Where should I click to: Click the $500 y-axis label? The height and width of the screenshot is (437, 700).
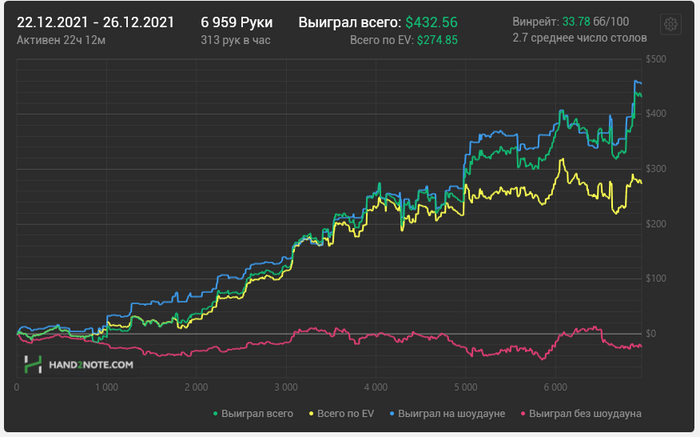coord(655,59)
